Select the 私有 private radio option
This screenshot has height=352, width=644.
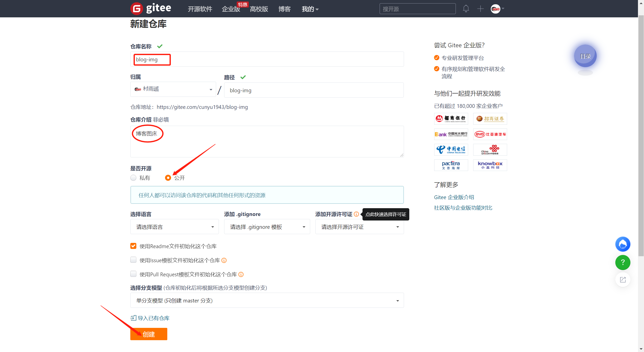coord(133,178)
